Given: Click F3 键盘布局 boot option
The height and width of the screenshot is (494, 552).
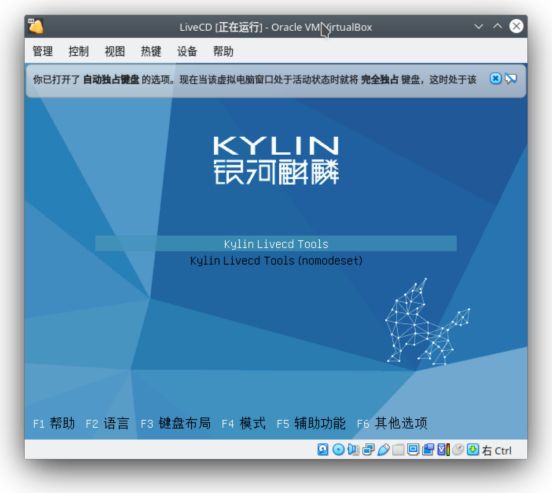Looking at the screenshot, I should 175,423.
